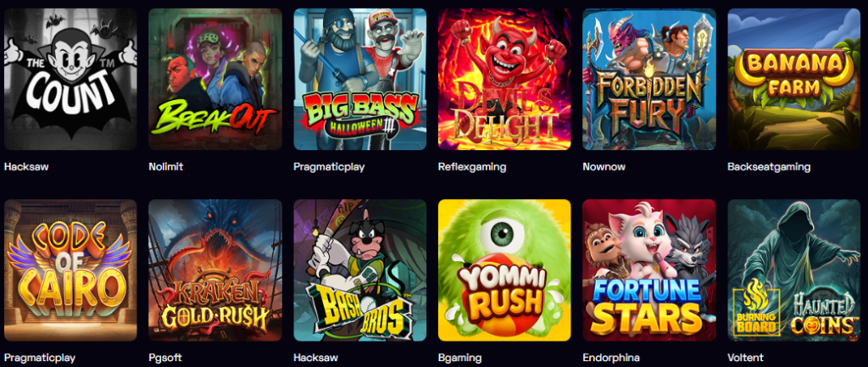Click the Backseatgaming provider link
This screenshot has height=367, width=868.
pyautogui.click(x=769, y=167)
